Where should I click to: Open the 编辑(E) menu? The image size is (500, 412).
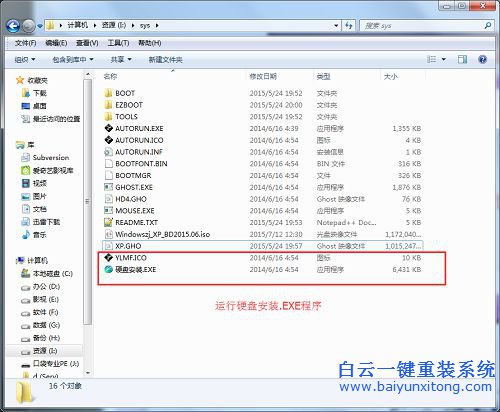tap(56, 43)
